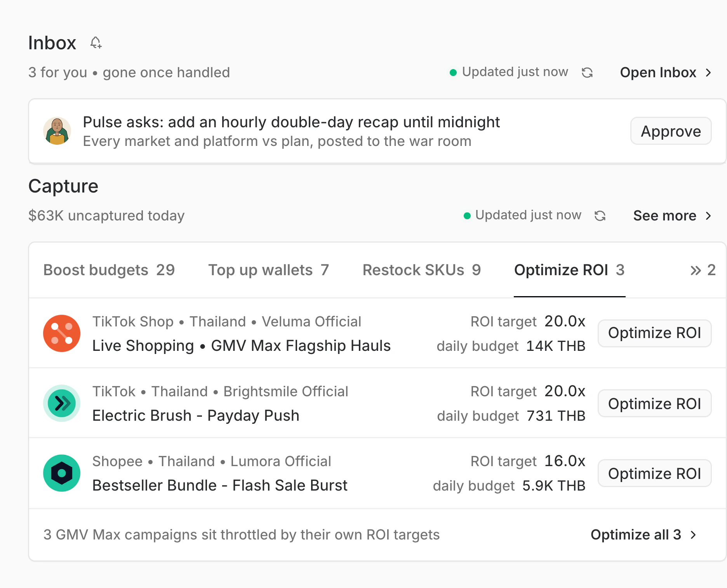Image resolution: width=727 pixels, height=588 pixels.
Task: Click the Lumora Official hexagon icon
Action: coord(62,473)
